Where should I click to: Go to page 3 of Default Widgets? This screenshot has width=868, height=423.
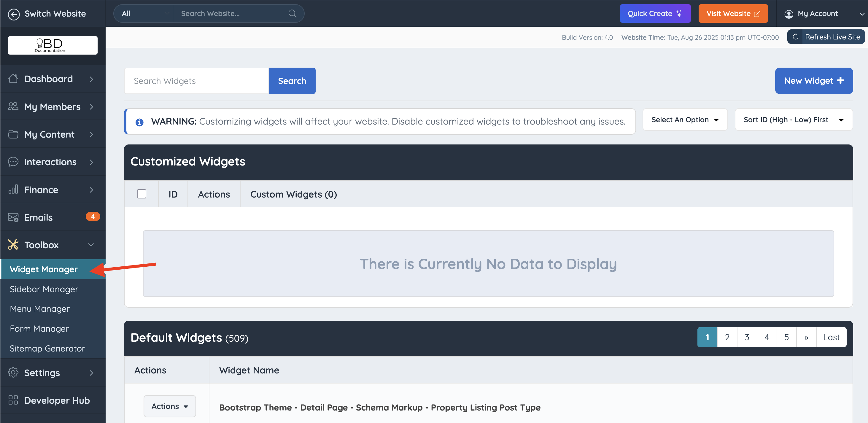tap(747, 337)
